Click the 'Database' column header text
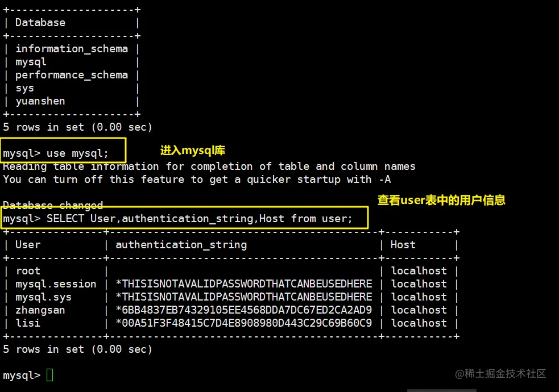Screen dimensions: 559x392 40,22
